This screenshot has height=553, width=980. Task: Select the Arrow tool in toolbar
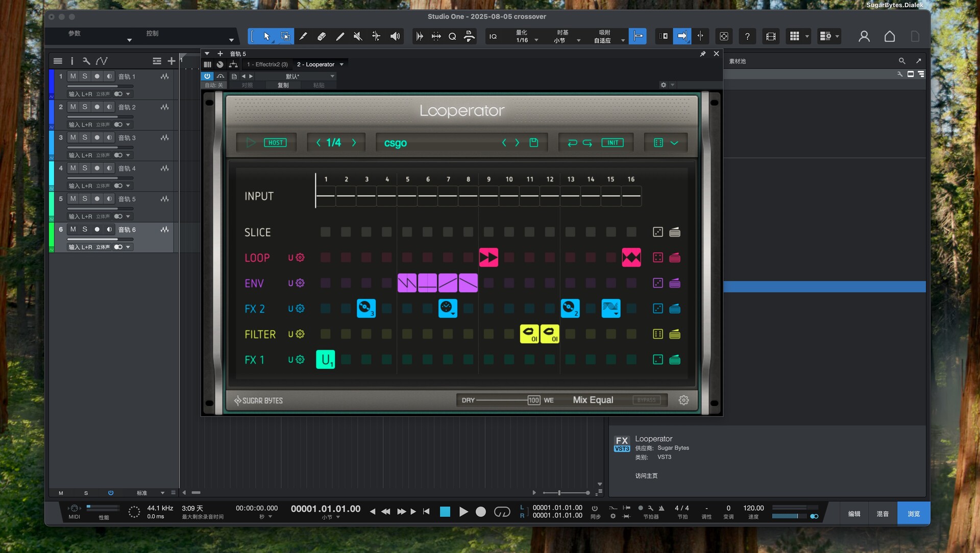pos(266,36)
